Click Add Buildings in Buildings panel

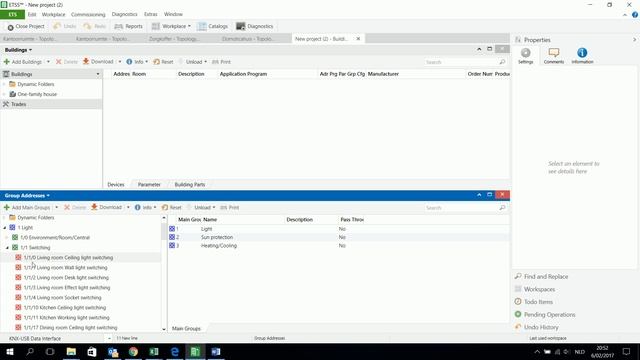coord(23,62)
